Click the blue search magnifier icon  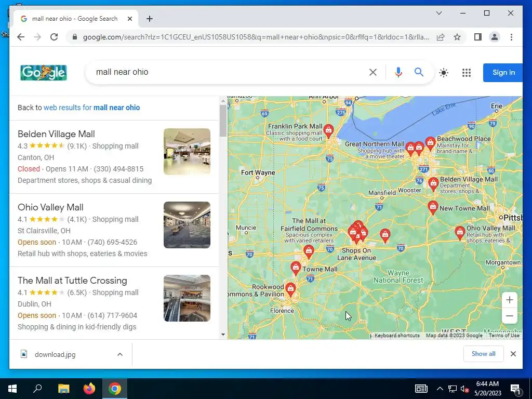pyautogui.click(x=419, y=72)
